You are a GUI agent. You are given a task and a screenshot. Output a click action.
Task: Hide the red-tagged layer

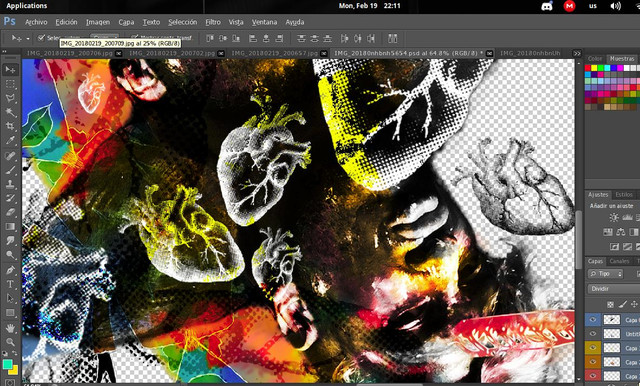(x=593, y=375)
